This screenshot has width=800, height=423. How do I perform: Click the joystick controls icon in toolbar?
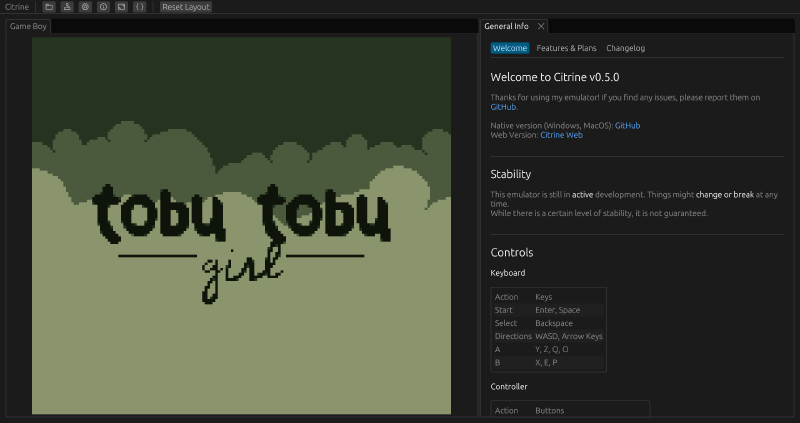[x=67, y=7]
